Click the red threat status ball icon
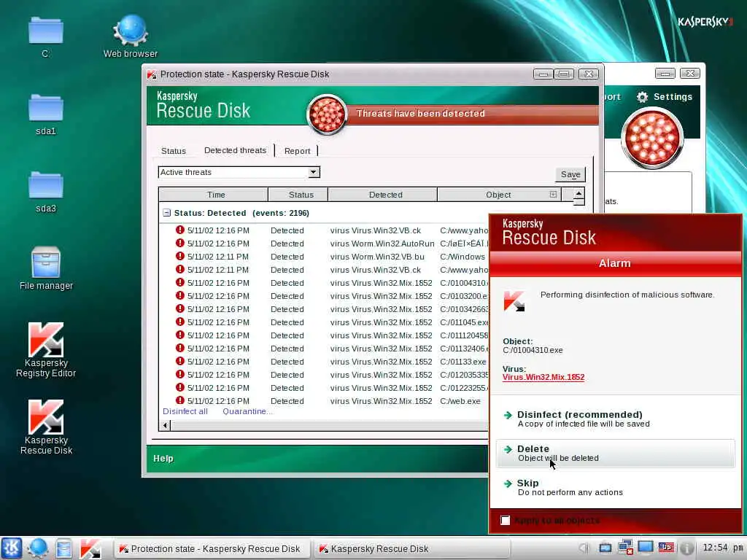Screen dimensions: 747x560 (327, 114)
